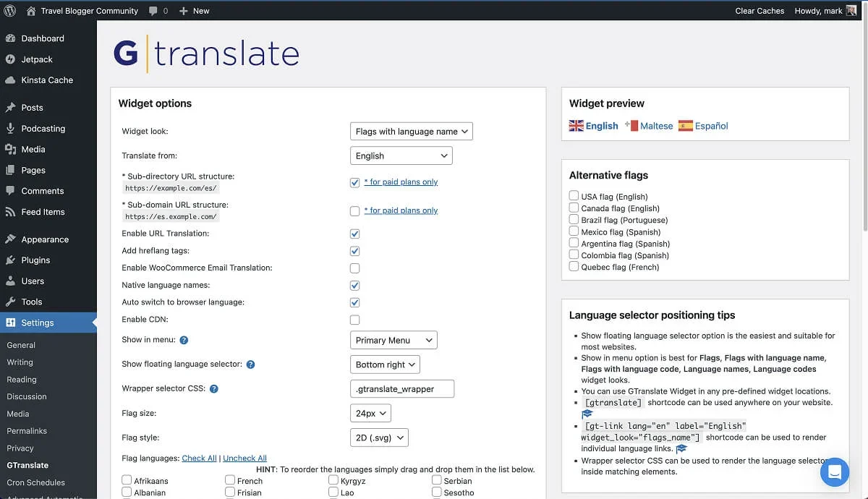Click the Uncheck All link
868x499 pixels.
[x=244, y=458]
